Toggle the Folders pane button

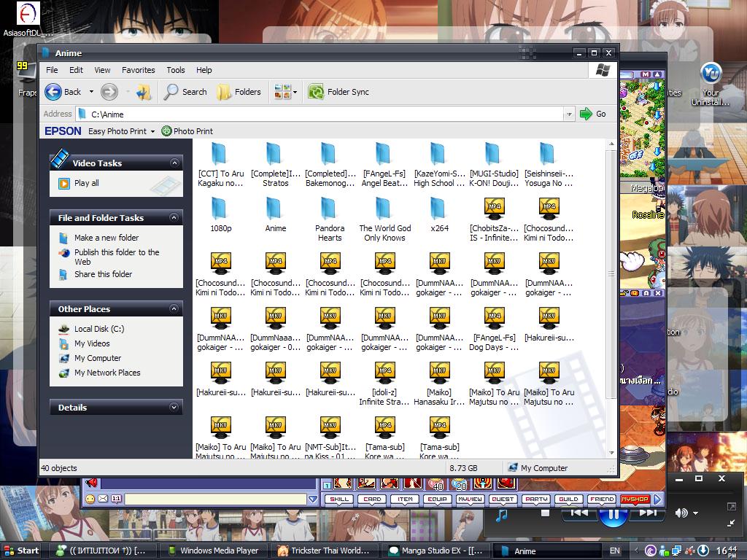(x=239, y=92)
